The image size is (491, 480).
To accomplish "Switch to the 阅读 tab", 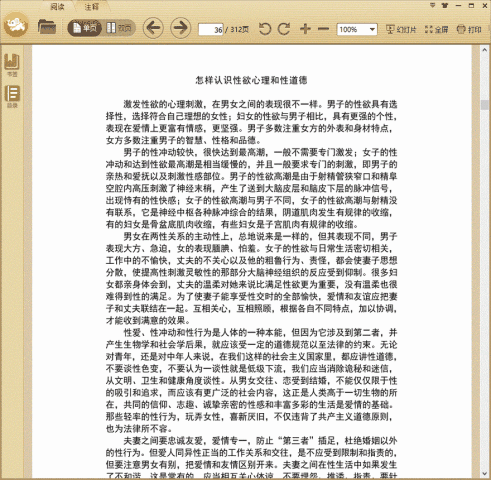I will 57,6.
